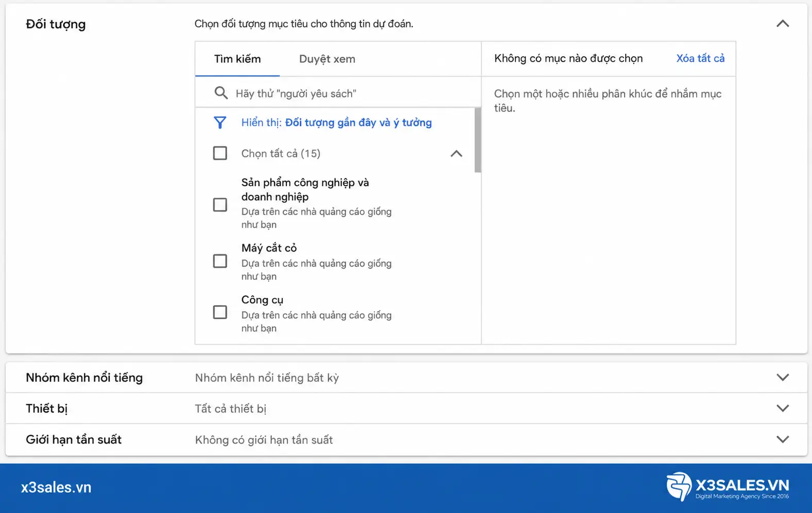812x513 pixels.
Task: Collapse the "Chọn tất cả (15)" list
Action: (456, 153)
